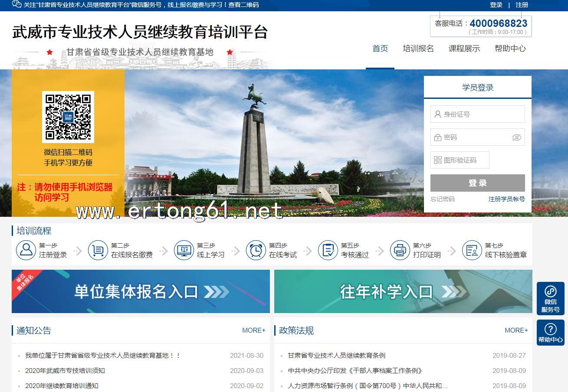The image size is (568, 392).
Task: Open the 培训报名 navigation tab
Action: (x=418, y=49)
